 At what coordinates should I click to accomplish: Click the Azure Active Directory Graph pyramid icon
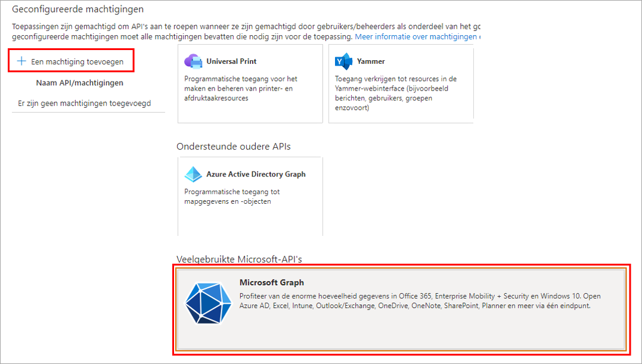pyautogui.click(x=193, y=174)
